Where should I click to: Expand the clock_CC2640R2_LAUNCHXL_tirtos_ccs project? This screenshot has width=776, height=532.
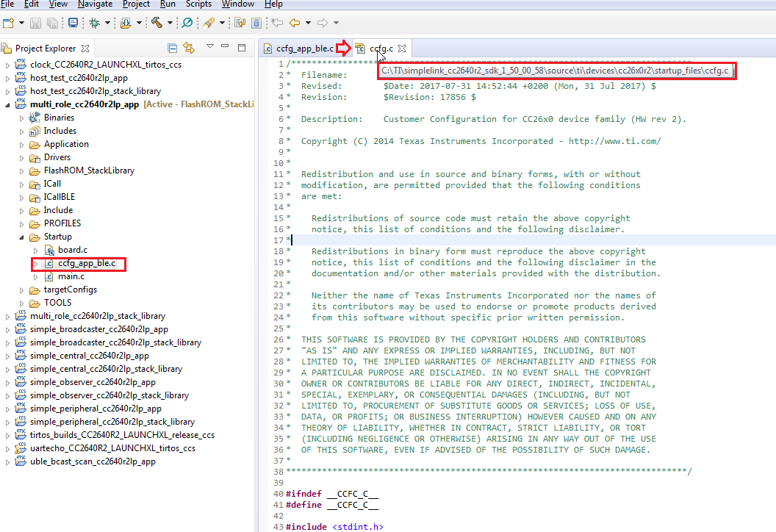tap(7, 65)
